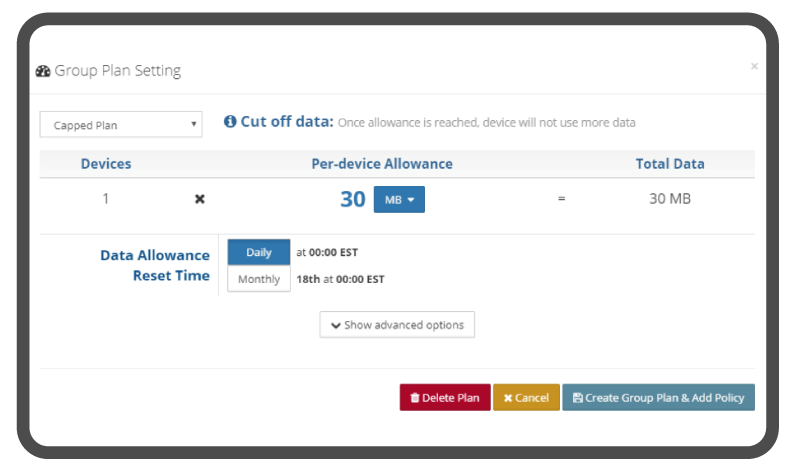Click the info icon beside Cut off data

230,122
